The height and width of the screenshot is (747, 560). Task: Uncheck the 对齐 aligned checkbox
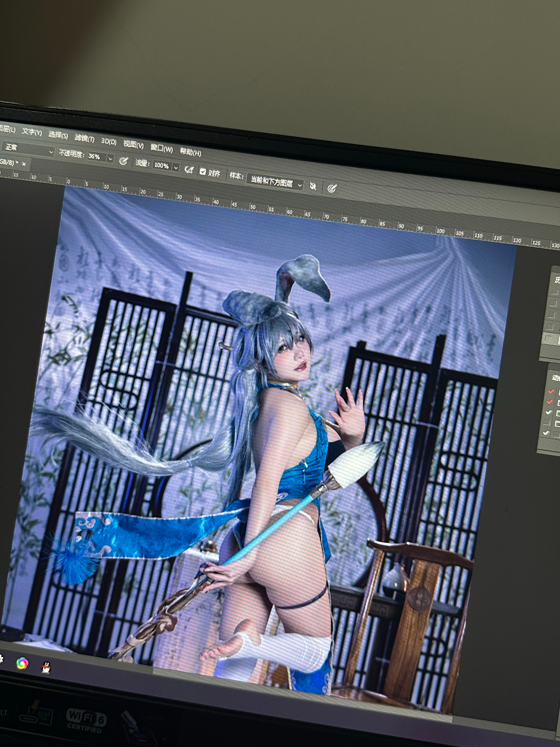pos(203,172)
